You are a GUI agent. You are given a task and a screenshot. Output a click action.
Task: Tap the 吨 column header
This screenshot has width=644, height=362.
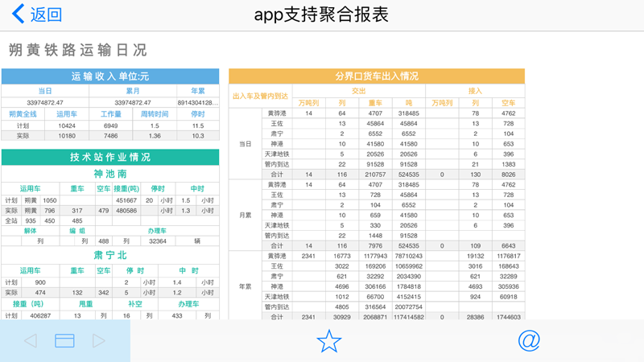[x=409, y=103]
